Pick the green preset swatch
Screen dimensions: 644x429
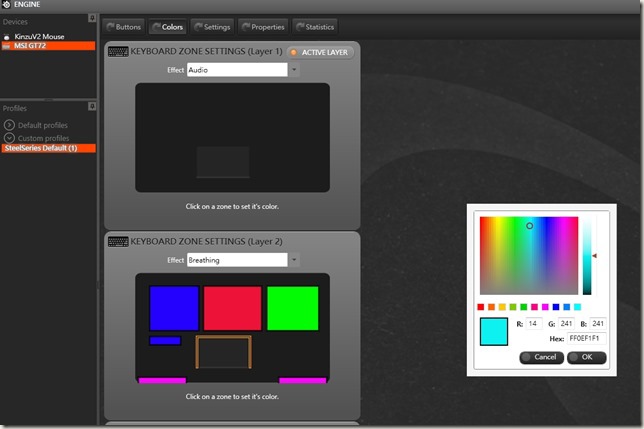pos(524,307)
